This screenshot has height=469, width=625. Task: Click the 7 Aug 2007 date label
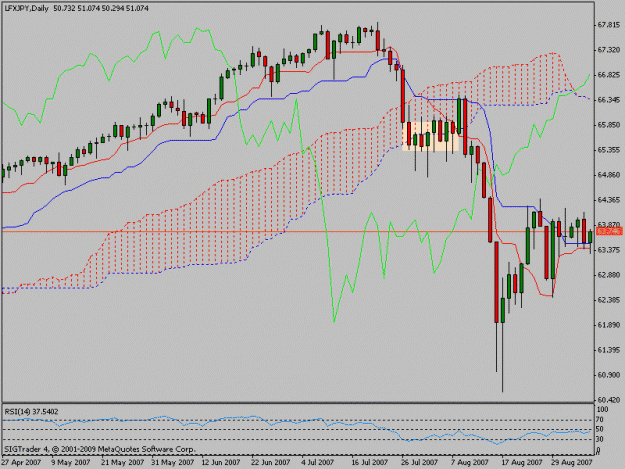click(x=470, y=463)
